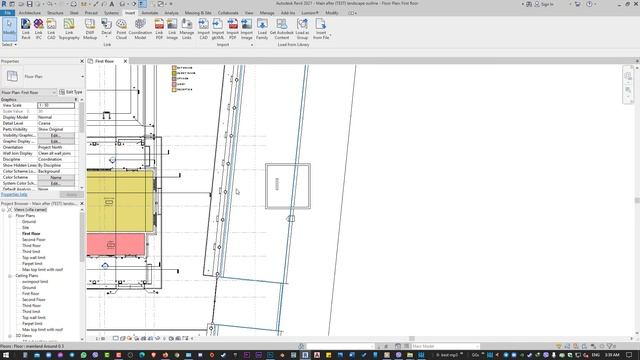
Task: Open the Point Cloud tool
Action: [121, 29]
